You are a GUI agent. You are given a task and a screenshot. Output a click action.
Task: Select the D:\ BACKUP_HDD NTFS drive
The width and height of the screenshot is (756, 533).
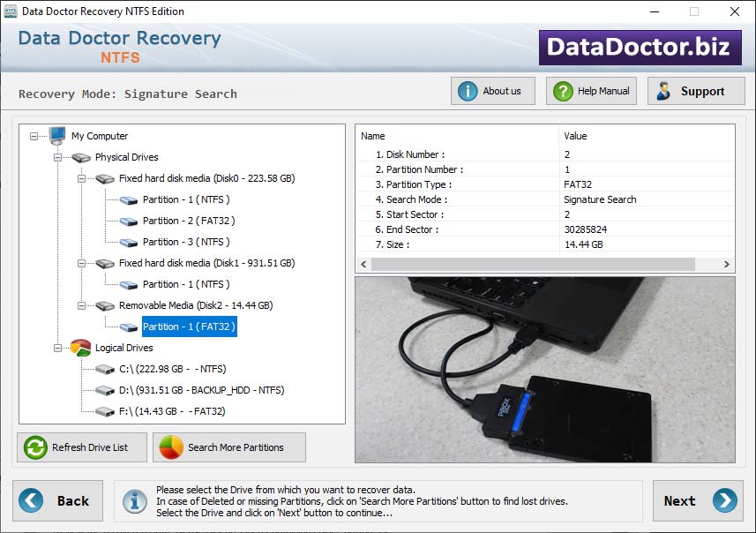pos(201,390)
